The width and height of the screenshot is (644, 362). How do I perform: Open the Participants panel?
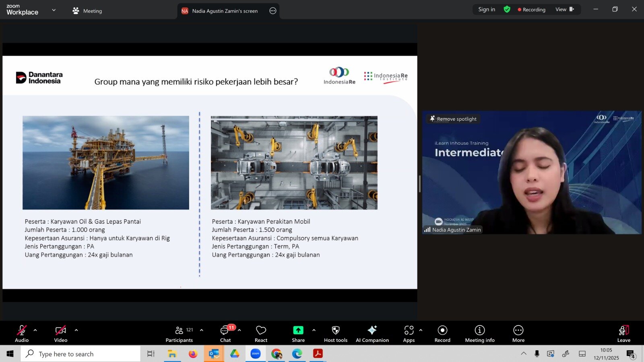(179, 334)
